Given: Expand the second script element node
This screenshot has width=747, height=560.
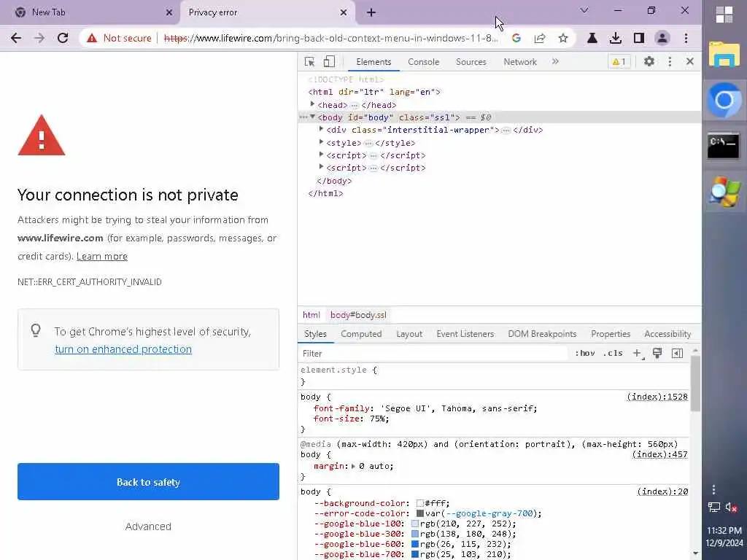Looking at the screenshot, I should [x=321, y=167].
